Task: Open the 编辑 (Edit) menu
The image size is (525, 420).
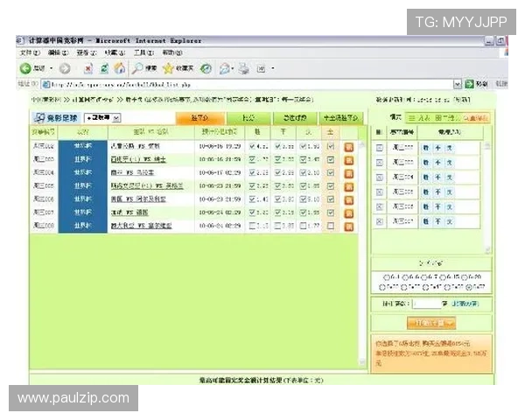Action: 59,52
